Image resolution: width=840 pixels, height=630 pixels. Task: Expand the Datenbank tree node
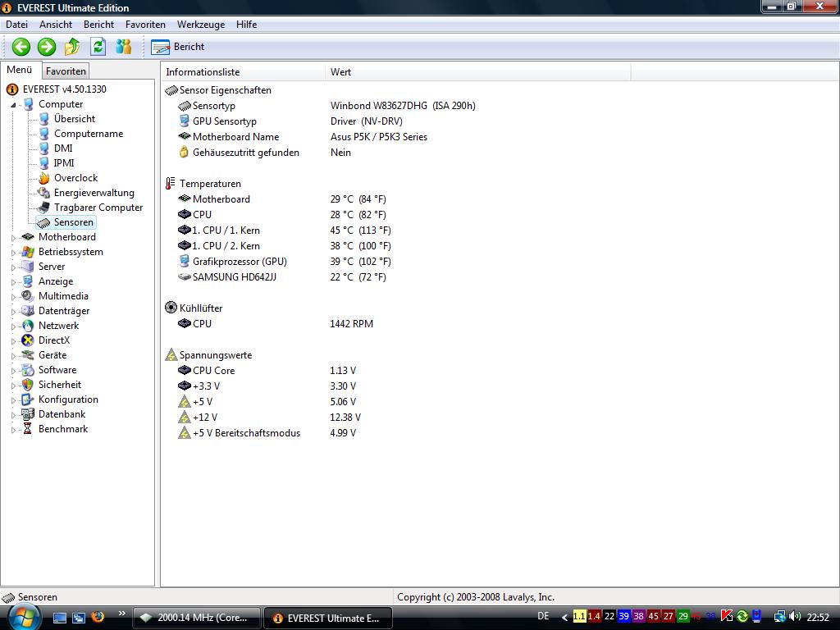click(13, 414)
